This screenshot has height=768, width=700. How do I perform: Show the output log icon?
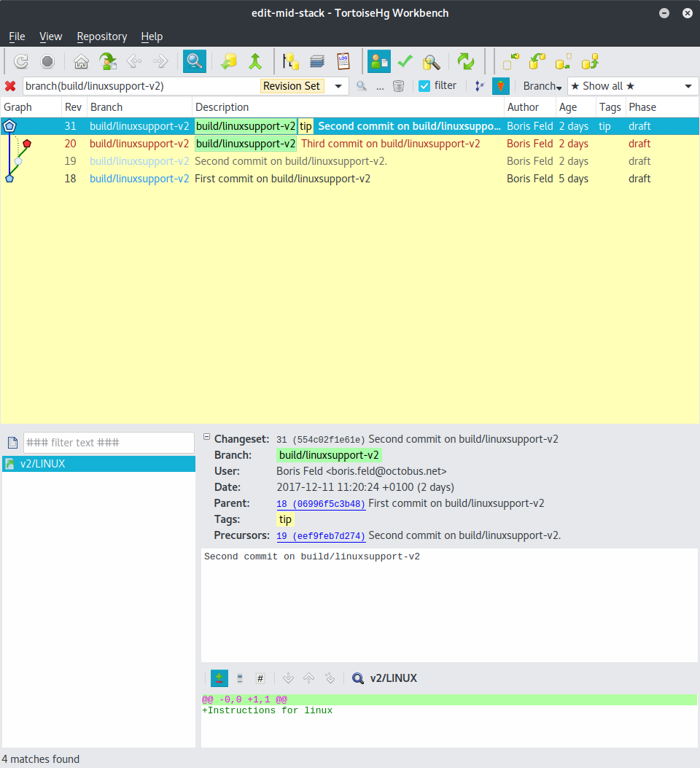pyautogui.click(x=343, y=62)
